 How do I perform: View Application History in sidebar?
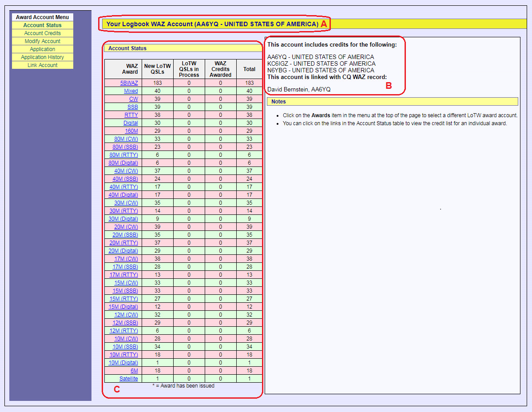point(42,57)
